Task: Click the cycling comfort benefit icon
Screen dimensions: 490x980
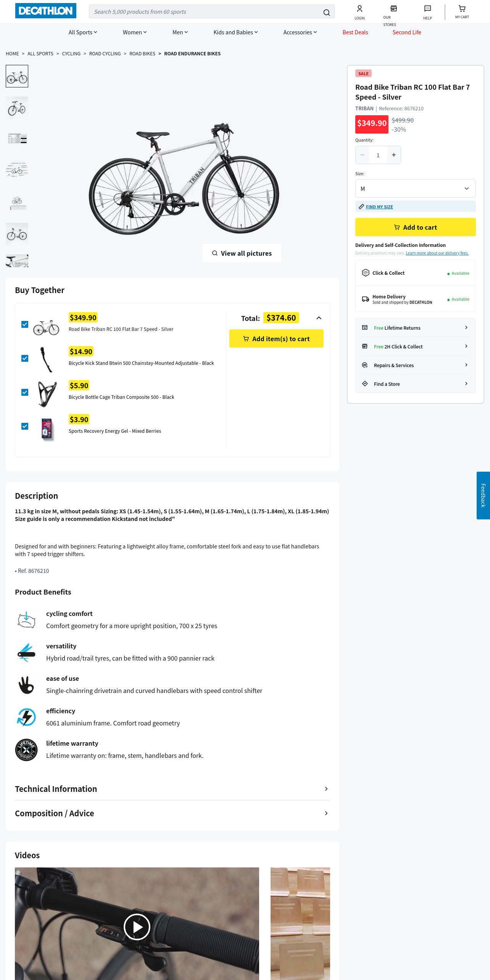Action: (26, 620)
